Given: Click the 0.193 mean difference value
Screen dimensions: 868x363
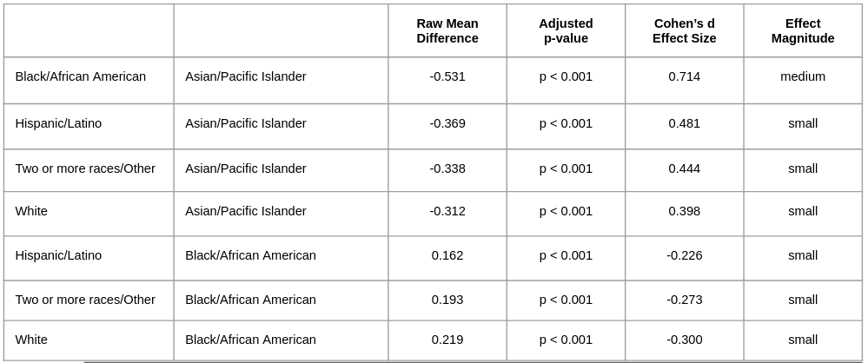Looking at the screenshot, I should click(x=447, y=300).
